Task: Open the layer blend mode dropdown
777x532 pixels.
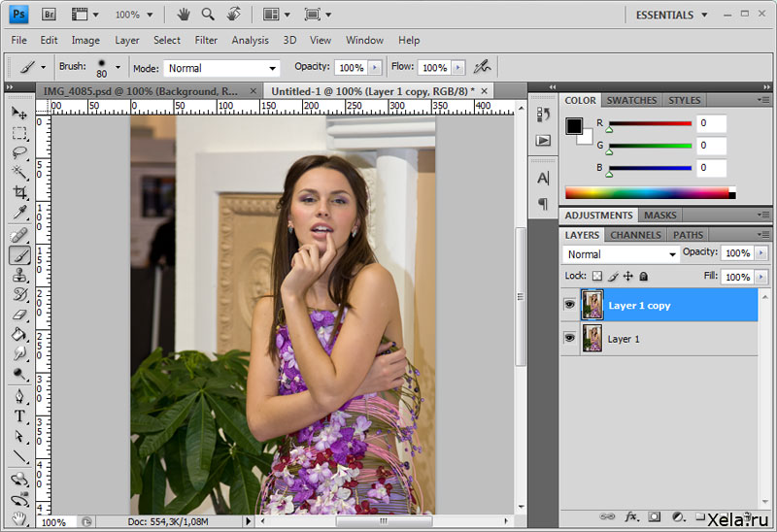Action: point(622,254)
